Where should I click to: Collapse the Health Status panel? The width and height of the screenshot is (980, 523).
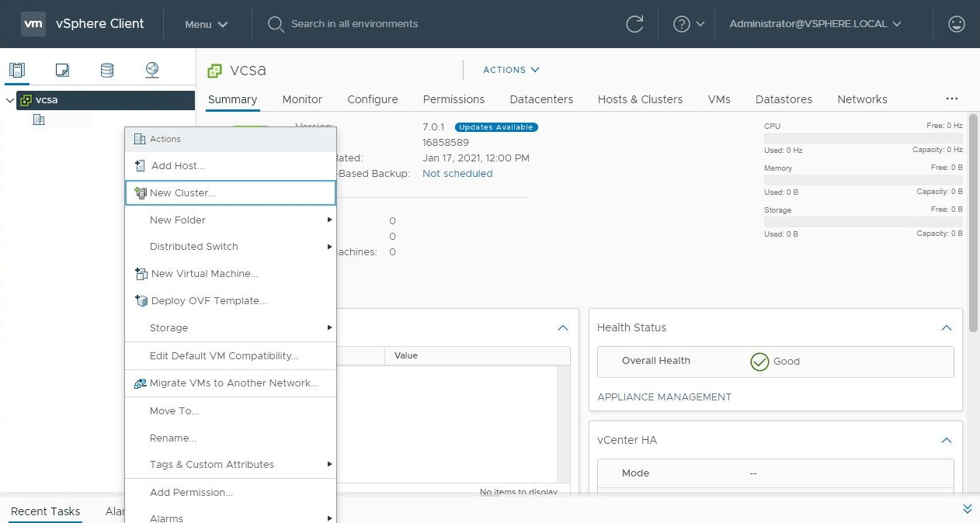(x=946, y=327)
